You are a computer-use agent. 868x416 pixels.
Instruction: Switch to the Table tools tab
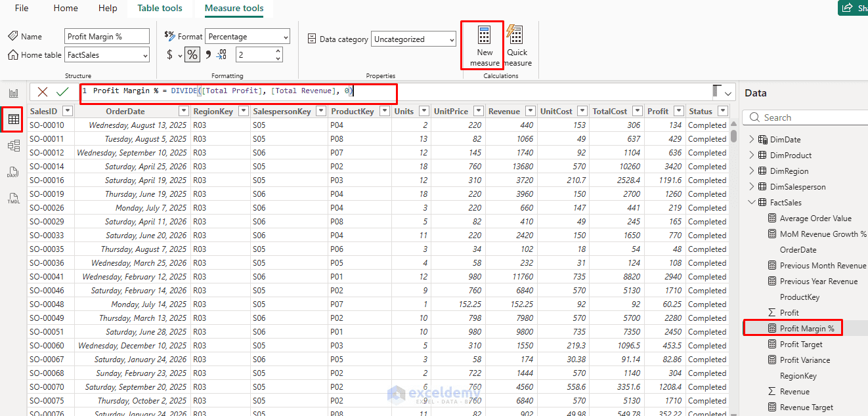[x=160, y=9]
